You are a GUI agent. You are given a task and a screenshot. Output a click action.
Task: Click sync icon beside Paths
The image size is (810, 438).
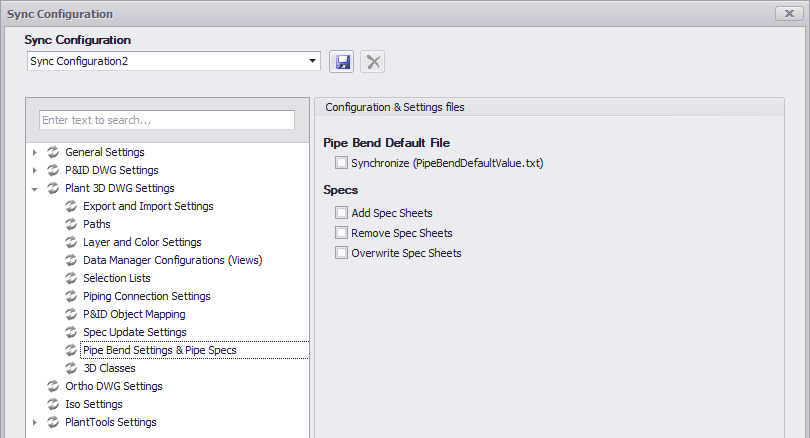point(71,224)
